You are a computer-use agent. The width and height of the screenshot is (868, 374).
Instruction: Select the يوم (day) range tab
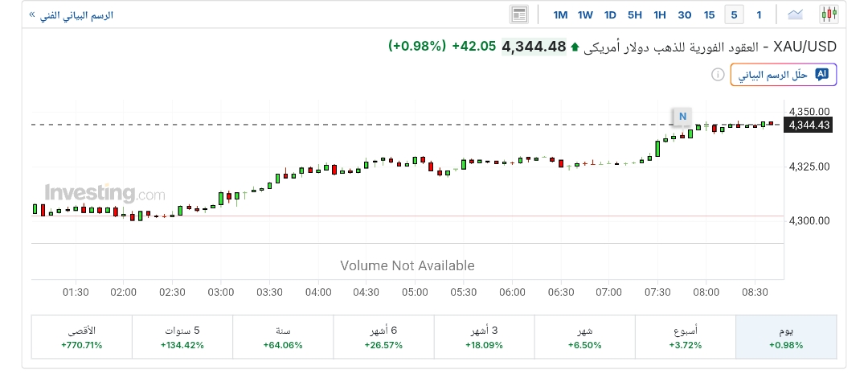pos(786,337)
